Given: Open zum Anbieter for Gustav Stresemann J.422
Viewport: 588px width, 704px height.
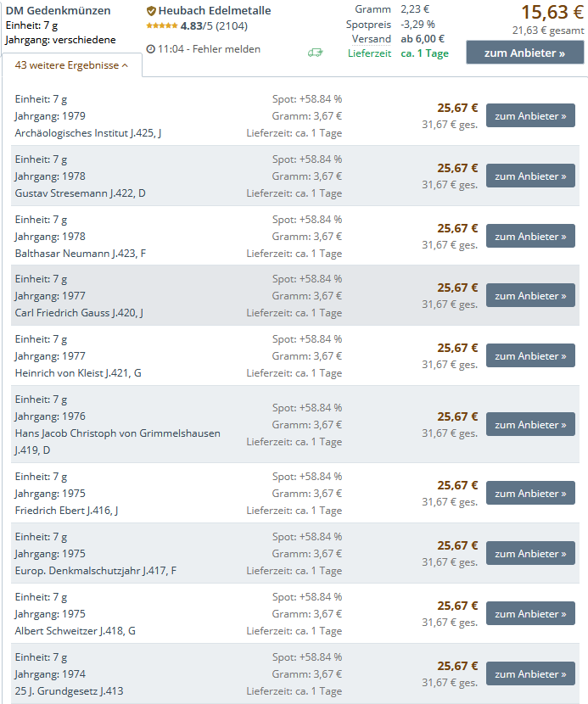Looking at the screenshot, I should pyautogui.click(x=530, y=176).
